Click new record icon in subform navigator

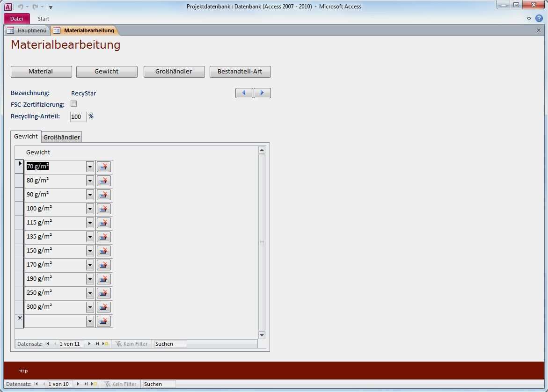coord(106,344)
